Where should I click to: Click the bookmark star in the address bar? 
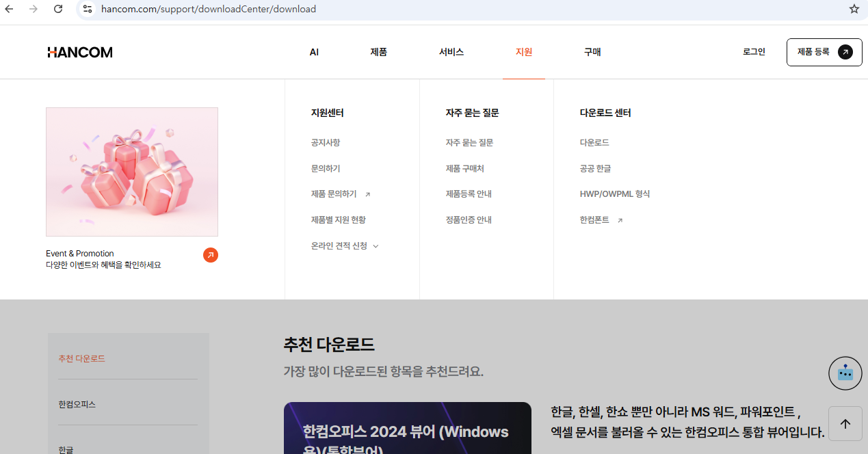pyautogui.click(x=853, y=9)
